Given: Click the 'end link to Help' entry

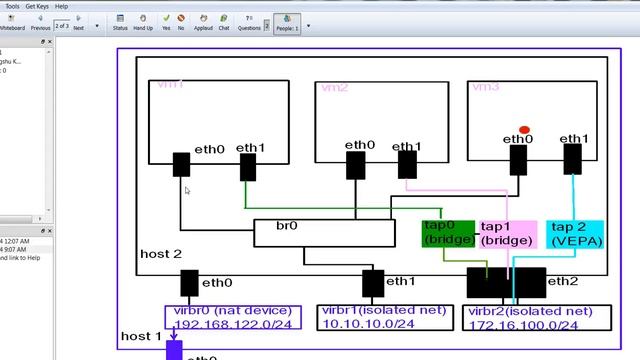Looking at the screenshot, I should point(20,258).
